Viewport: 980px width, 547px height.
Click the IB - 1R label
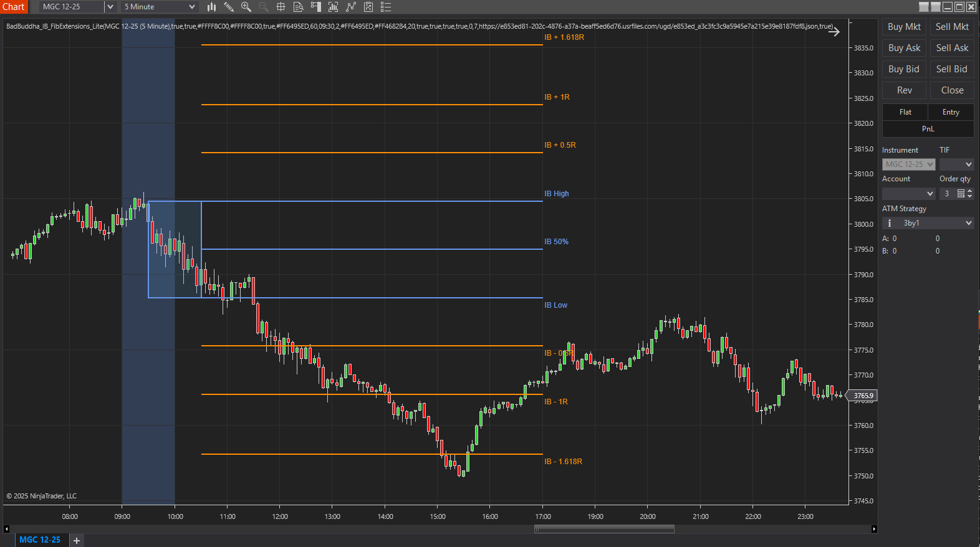[x=556, y=402]
